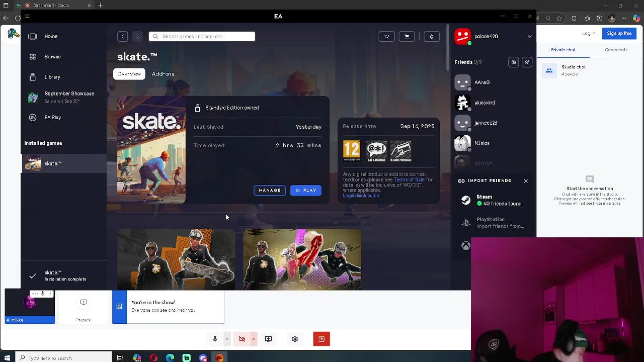Screen dimensions: 644x362
Task: Open the notifications bell icon
Action: [431, 36]
